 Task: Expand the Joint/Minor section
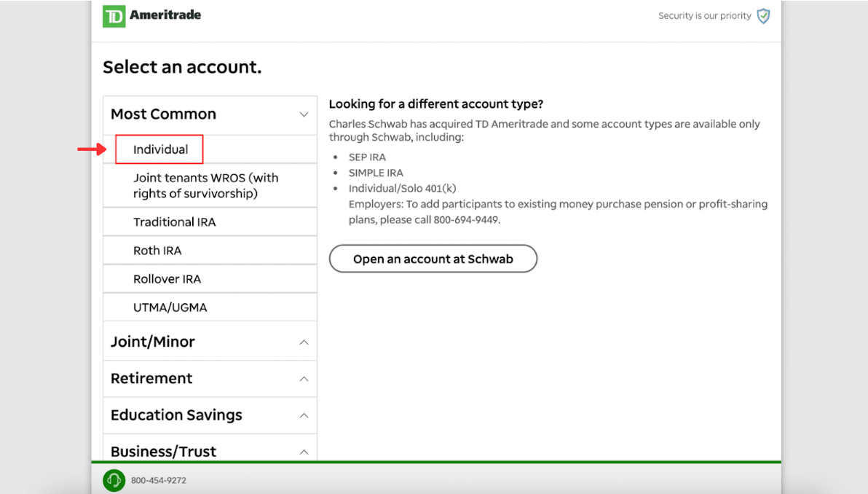pyautogui.click(x=304, y=342)
